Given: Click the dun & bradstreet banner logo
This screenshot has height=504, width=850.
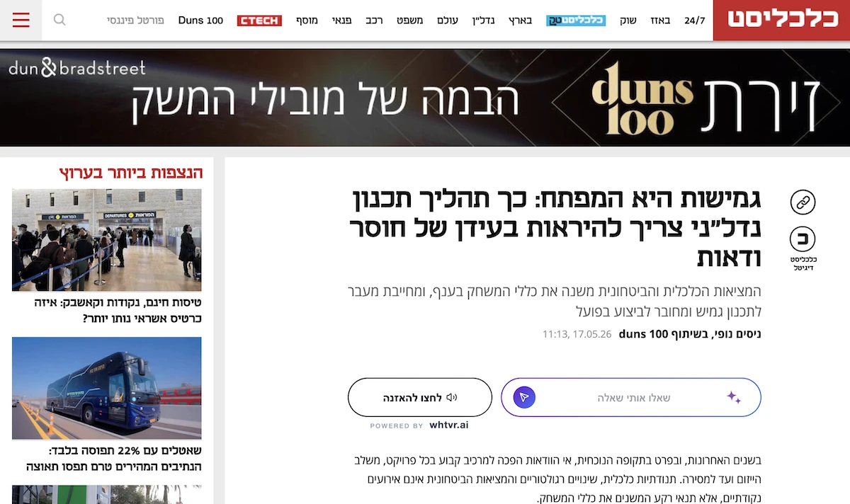Looking at the screenshot, I should tap(77, 68).
